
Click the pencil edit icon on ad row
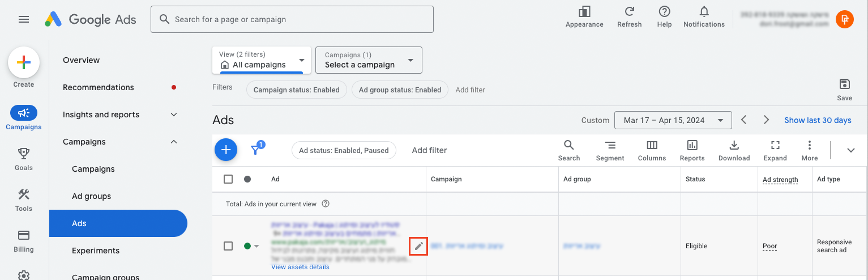tap(418, 246)
